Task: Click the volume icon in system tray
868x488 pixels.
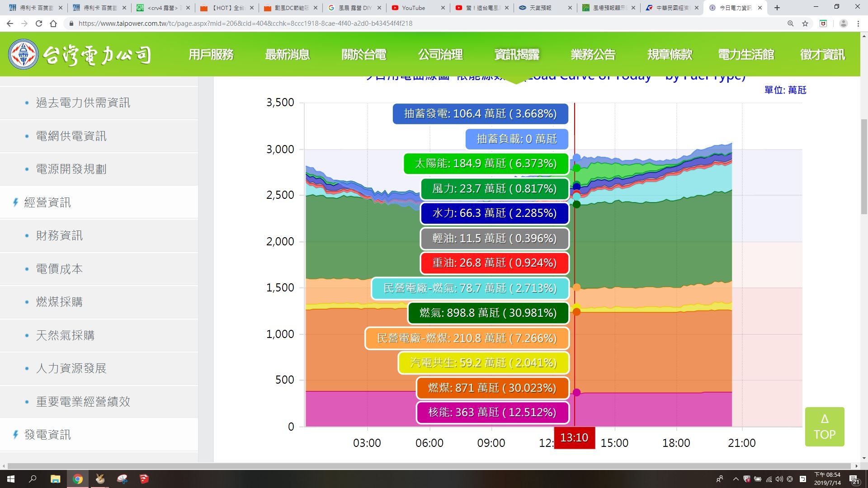Action: (x=779, y=479)
